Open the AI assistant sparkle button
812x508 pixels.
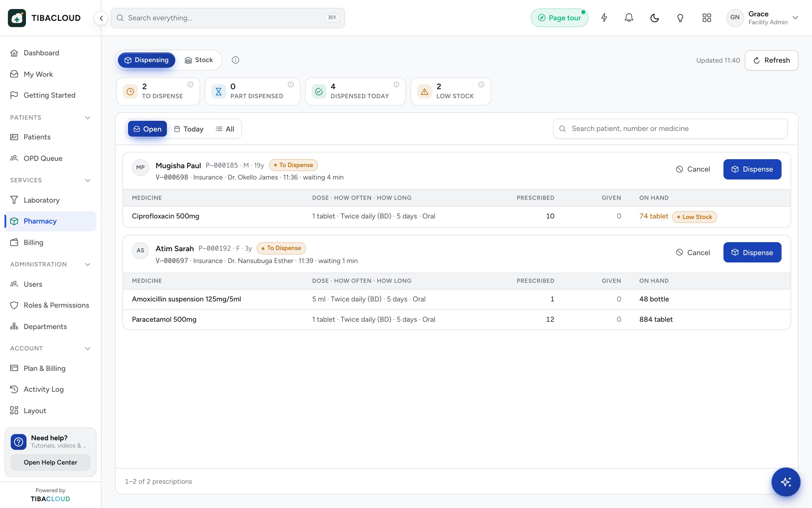[x=786, y=482]
